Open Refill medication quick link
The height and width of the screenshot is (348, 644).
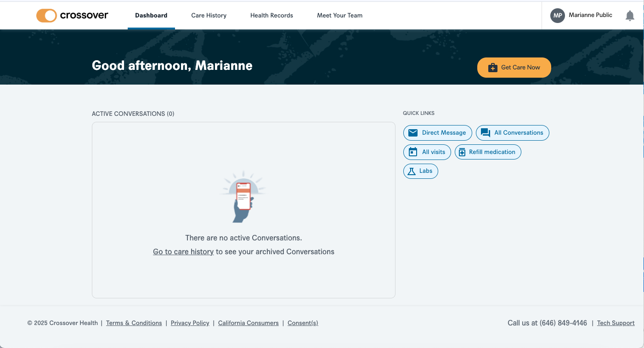(x=488, y=152)
